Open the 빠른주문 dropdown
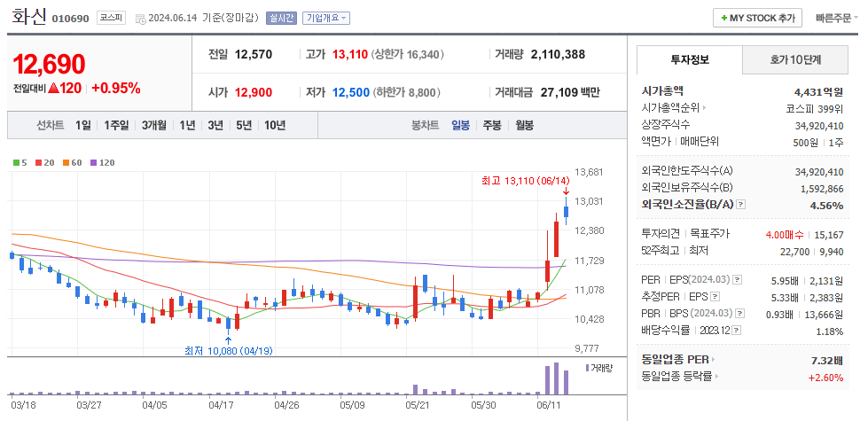The width and height of the screenshot is (868, 421). 836,18
